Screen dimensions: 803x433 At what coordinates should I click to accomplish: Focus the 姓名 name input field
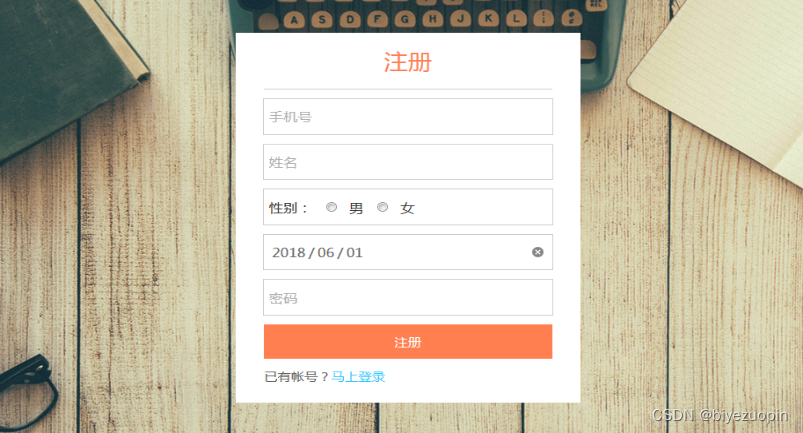(x=408, y=162)
